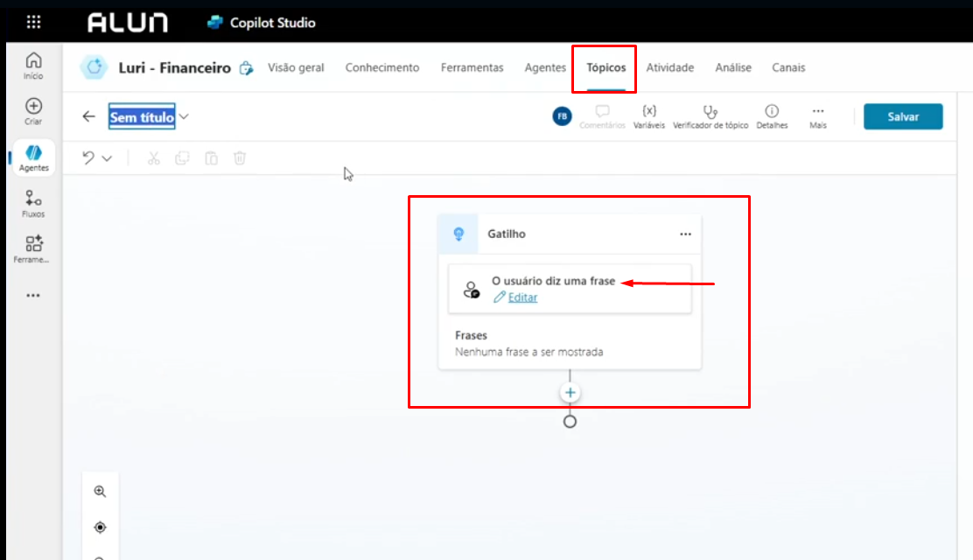
Task: Click the end-of-flow circle node
Action: point(570,422)
